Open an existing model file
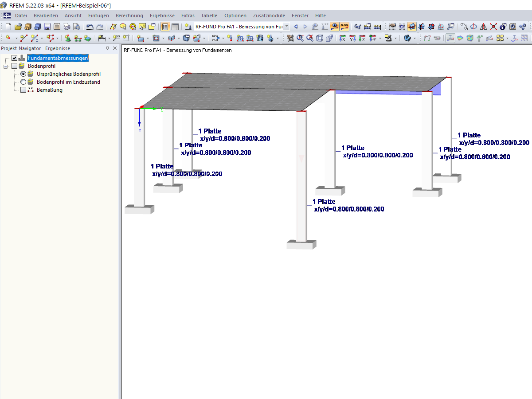Image resolution: width=532 pixels, height=399 pixels. pyautogui.click(x=18, y=27)
